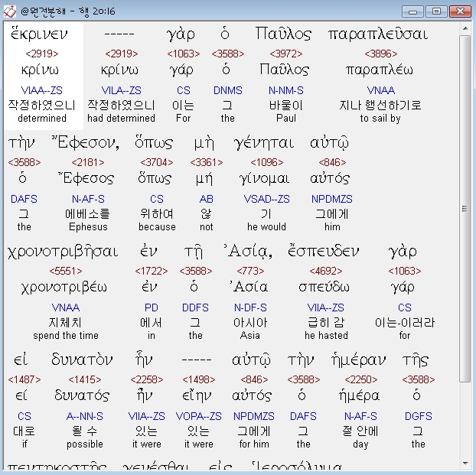476x475 pixels.
Task: Click the Greek word παραπλεῦσαι
Action: coord(378,34)
